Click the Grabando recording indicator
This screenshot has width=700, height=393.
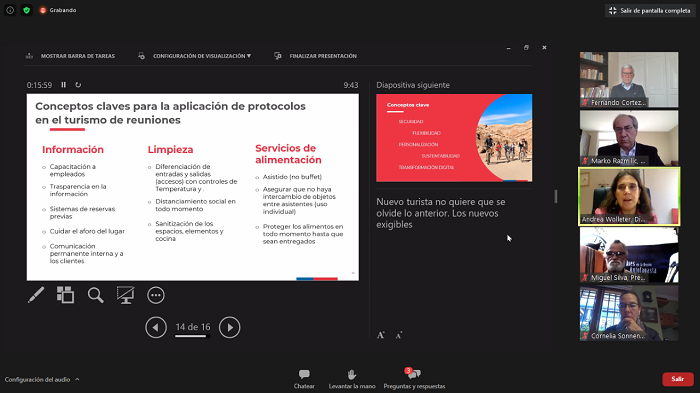click(58, 10)
